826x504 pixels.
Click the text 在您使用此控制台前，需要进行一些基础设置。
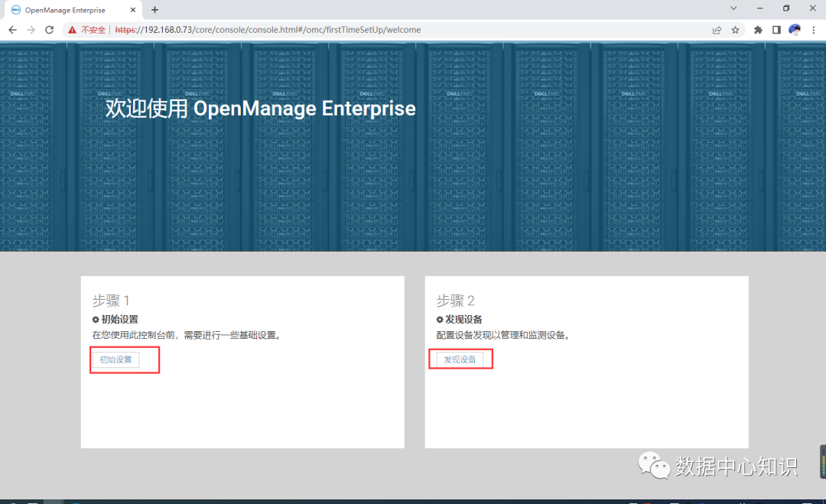188,336
